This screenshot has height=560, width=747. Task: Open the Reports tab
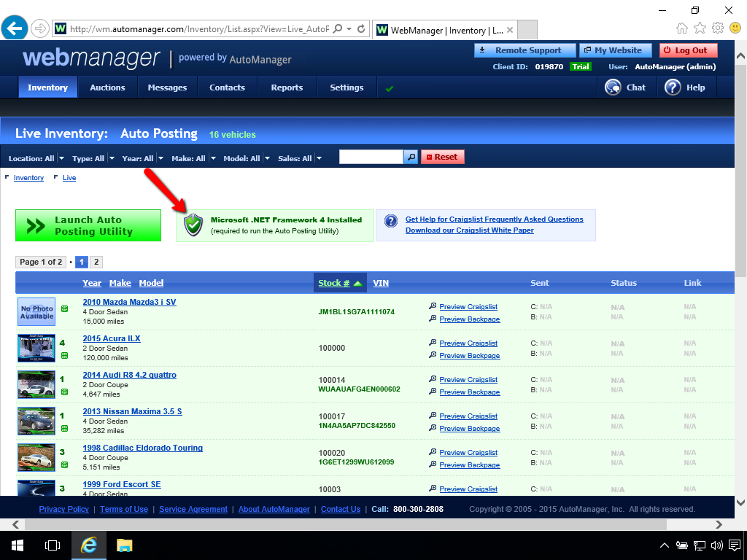pyautogui.click(x=287, y=87)
